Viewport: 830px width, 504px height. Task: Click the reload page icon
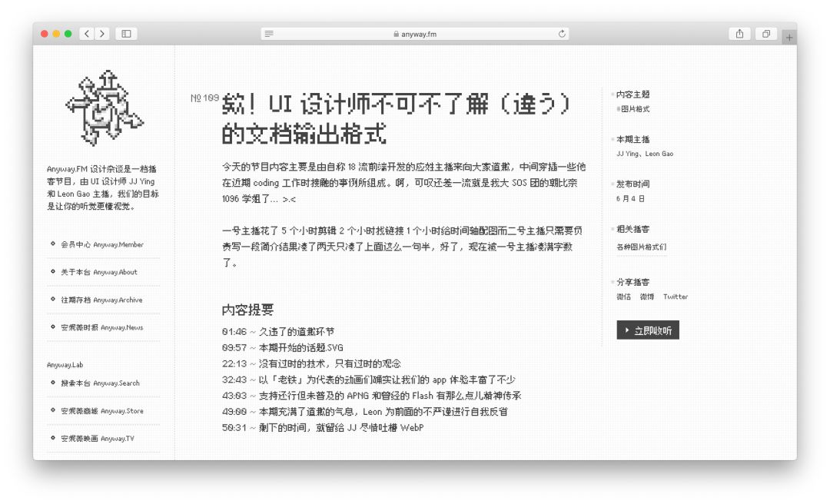[x=562, y=34]
